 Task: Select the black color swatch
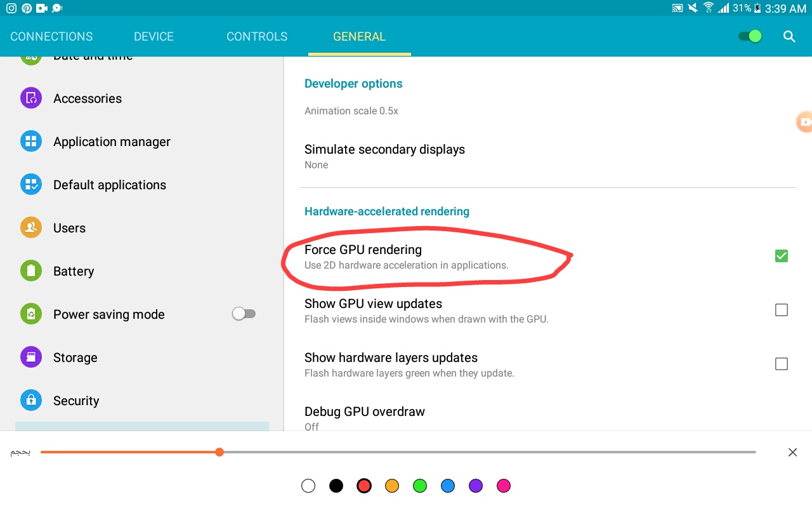336,486
